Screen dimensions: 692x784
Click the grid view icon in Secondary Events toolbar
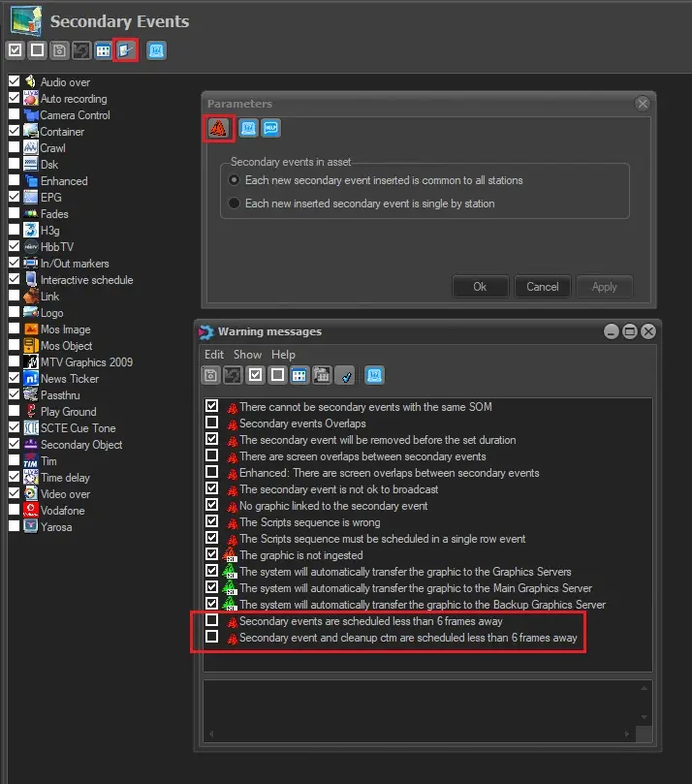103,50
